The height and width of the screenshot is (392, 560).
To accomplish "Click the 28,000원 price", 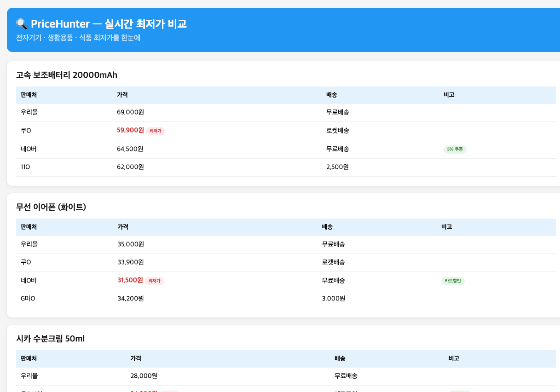I will [144, 376].
